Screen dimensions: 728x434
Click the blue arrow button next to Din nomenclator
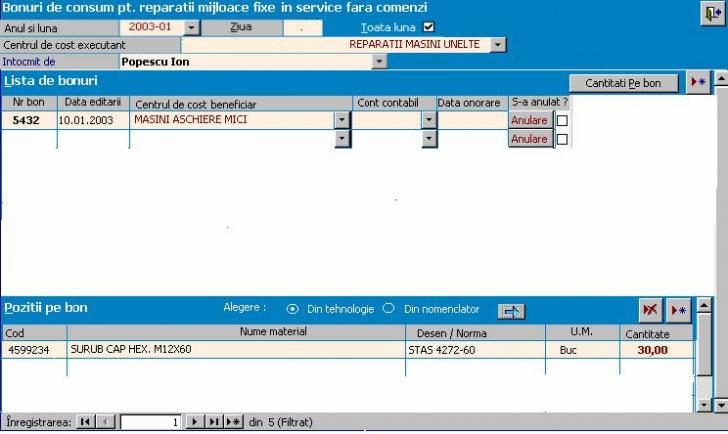click(512, 310)
